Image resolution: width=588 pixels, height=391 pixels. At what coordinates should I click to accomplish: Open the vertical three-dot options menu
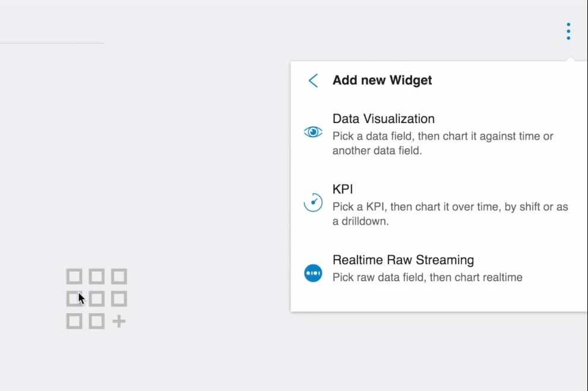click(568, 31)
